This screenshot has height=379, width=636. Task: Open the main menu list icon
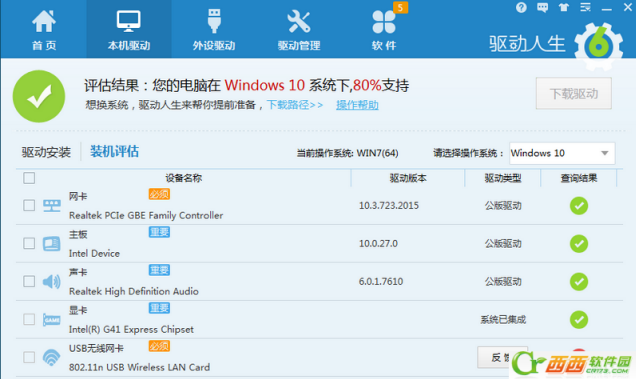[585, 7]
